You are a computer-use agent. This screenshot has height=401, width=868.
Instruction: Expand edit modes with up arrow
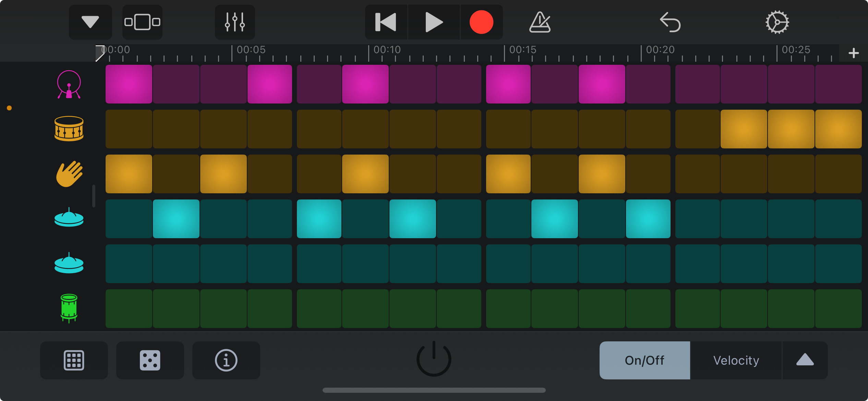click(x=805, y=360)
